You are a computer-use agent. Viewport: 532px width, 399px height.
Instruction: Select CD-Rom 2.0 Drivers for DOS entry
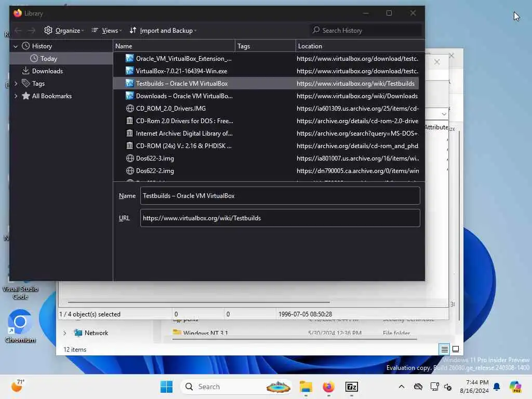point(266,121)
